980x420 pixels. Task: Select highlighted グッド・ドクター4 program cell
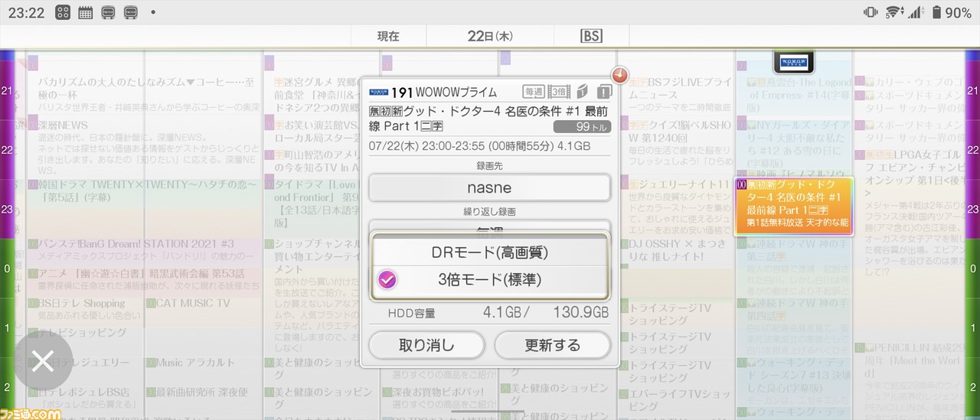(x=793, y=207)
